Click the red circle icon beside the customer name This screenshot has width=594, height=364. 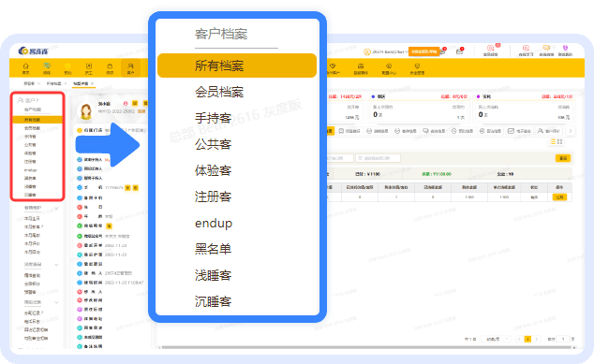(x=126, y=103)
